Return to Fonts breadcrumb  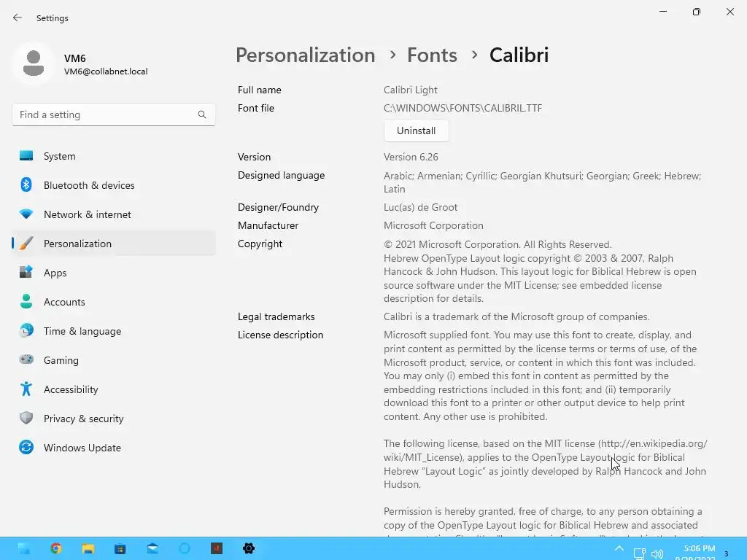click(432, 55)
